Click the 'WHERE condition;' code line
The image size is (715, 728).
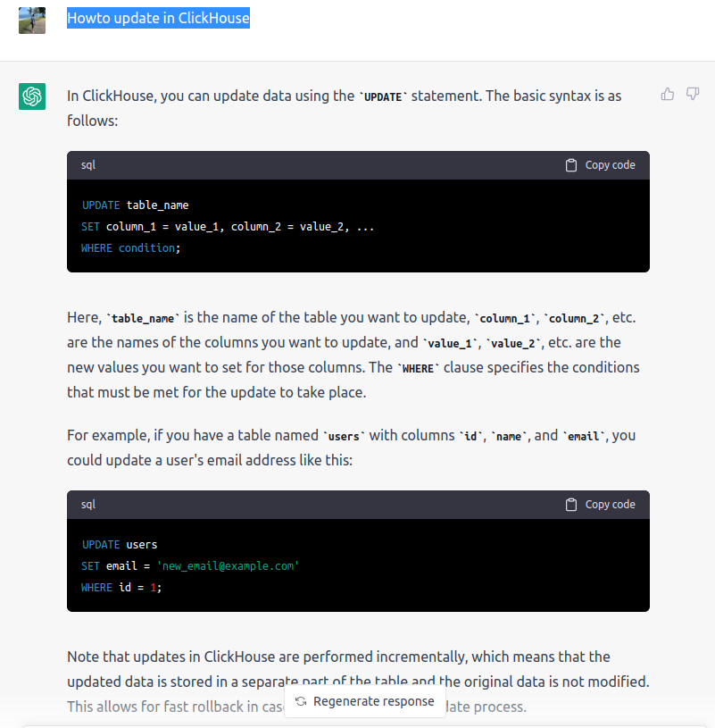131,248
